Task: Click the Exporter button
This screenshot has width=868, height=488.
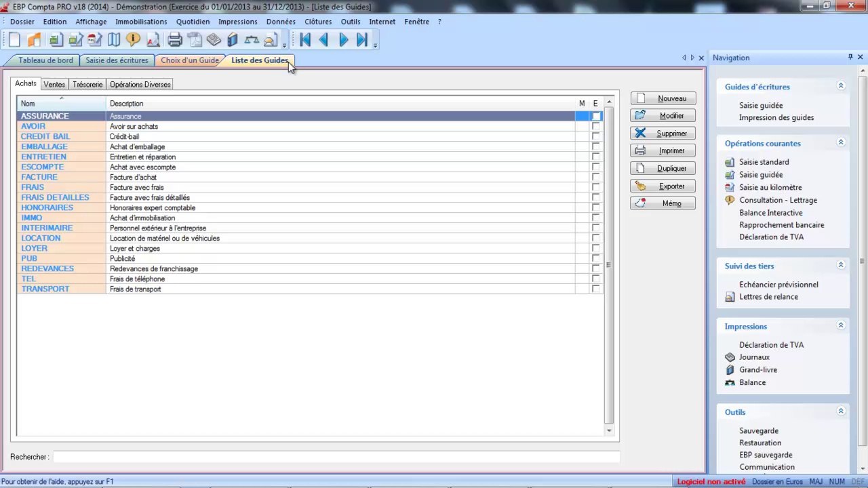Action: 663,186
